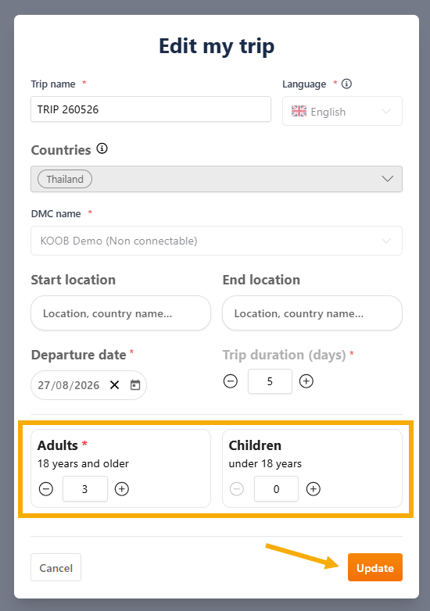Click the Countries info icon
Image resolution: width=430 pixels, height=611 pixels.
click(102, 148)
